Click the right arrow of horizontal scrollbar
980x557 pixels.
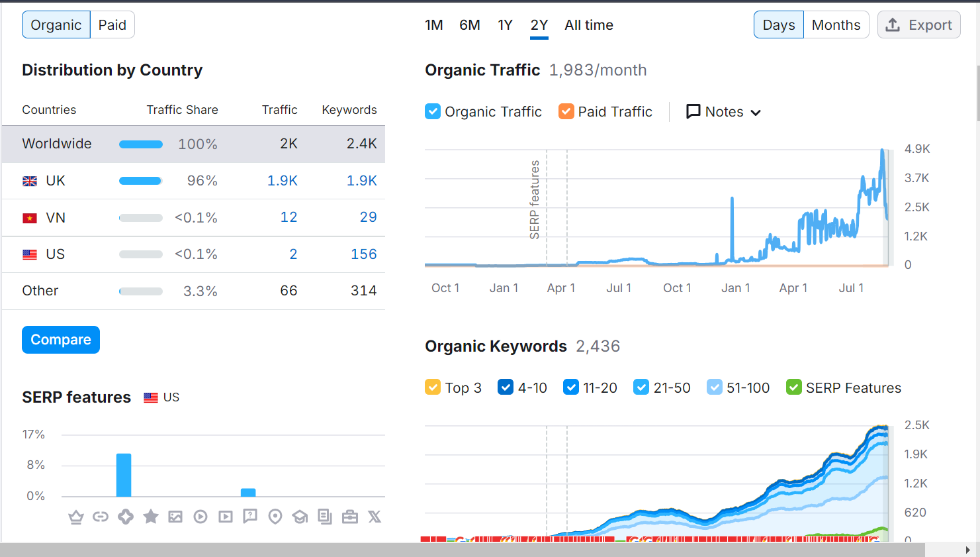[x=967, y=550]
